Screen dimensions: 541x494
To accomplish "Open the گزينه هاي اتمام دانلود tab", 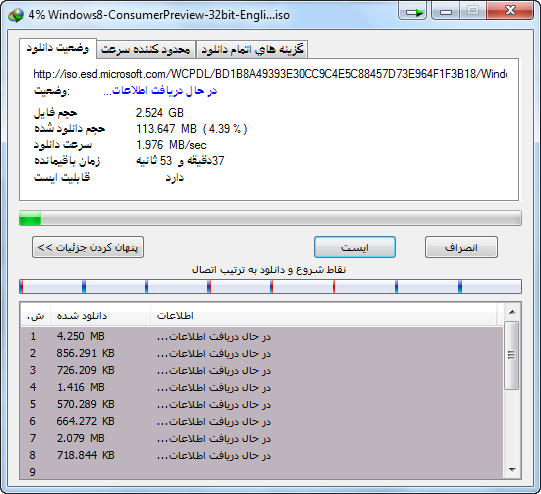I will (x=252, y=49).
